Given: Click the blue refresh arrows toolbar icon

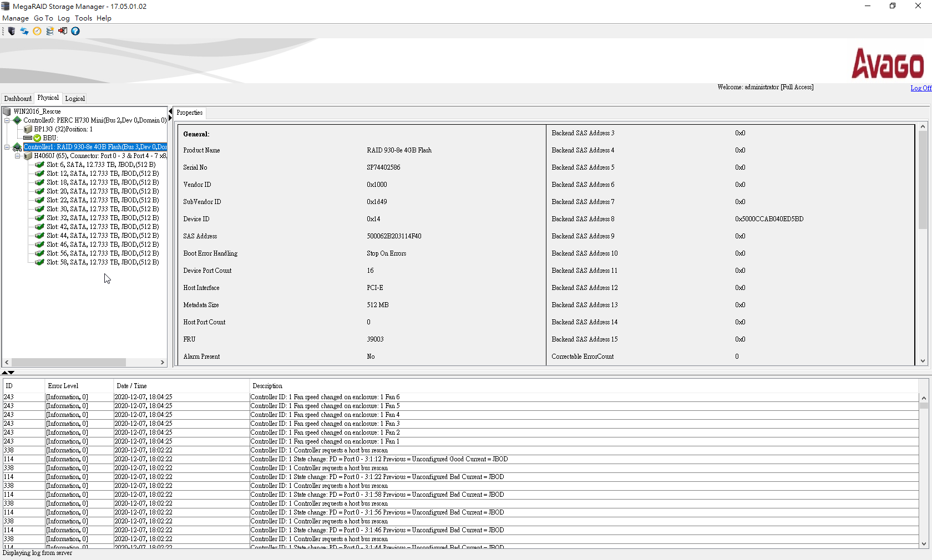Looking at the screenshot, I should point(24,31).
